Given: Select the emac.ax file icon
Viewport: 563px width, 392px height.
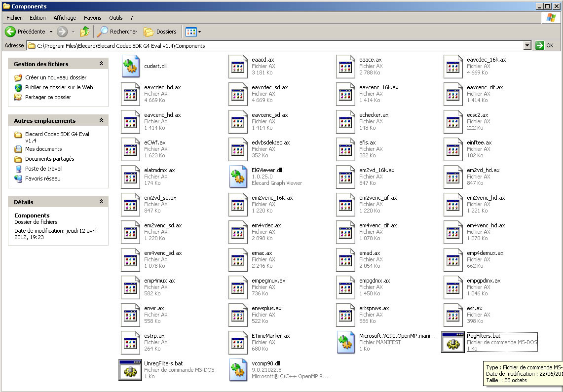Looking at the screenshot, I should tap(238, 259).
